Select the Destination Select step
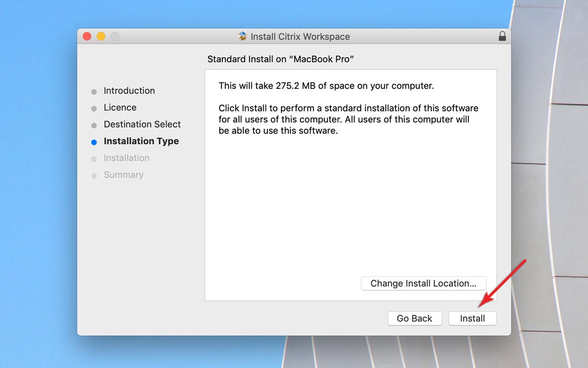The width and height of the screenshot is (588, 368). point(142,124)
